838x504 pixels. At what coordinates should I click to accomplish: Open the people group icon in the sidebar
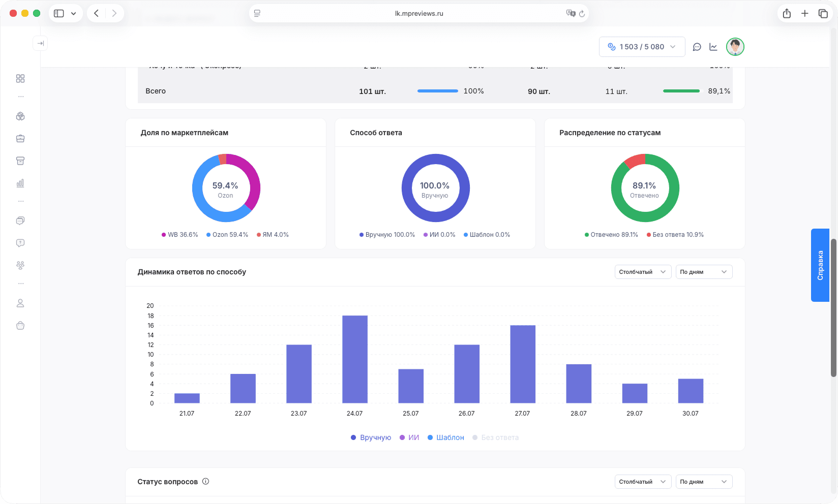coord(20,265)
